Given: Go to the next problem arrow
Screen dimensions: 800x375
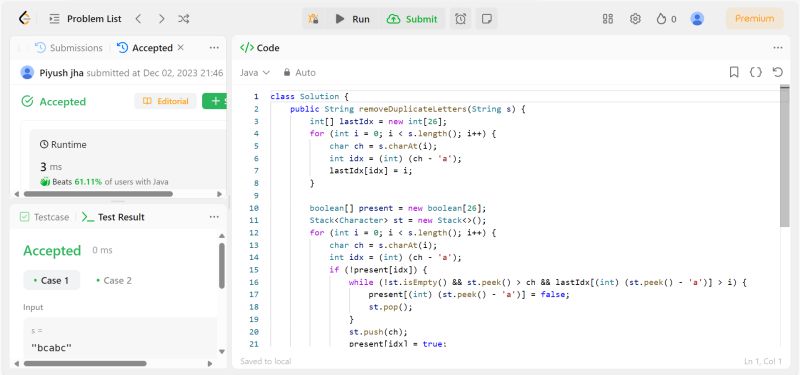Looking at the screenshot, I should click(x=161, y=19).
